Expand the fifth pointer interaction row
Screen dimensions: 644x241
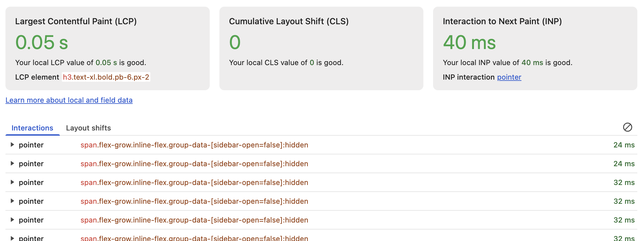click(12, 220)
